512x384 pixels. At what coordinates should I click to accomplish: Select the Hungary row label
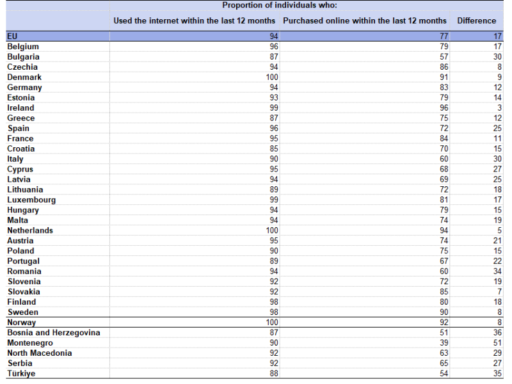23,210
